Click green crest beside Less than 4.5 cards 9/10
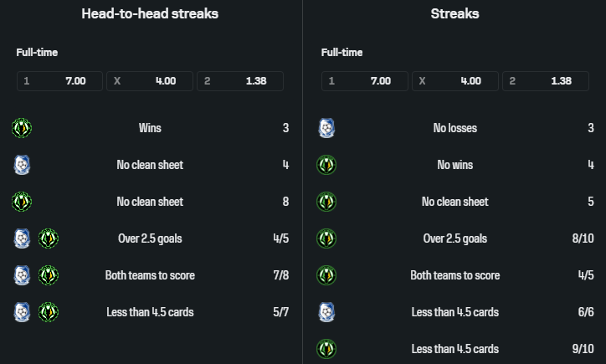Image resolution: width=606 pixels, height=364 pixels. 326,349
